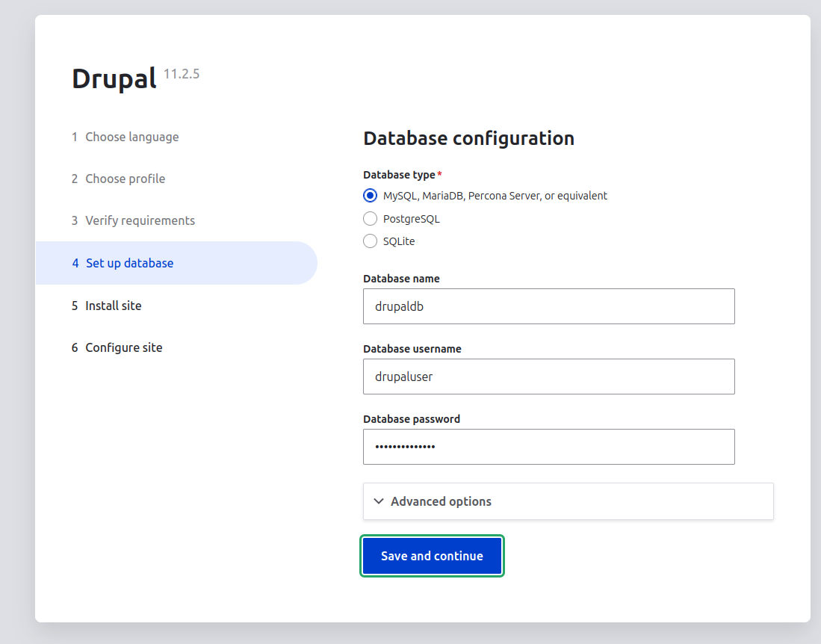The width and height of the screenshot is (821, 644).
Task: Click inside the Database password field
Action: (548, 447)
